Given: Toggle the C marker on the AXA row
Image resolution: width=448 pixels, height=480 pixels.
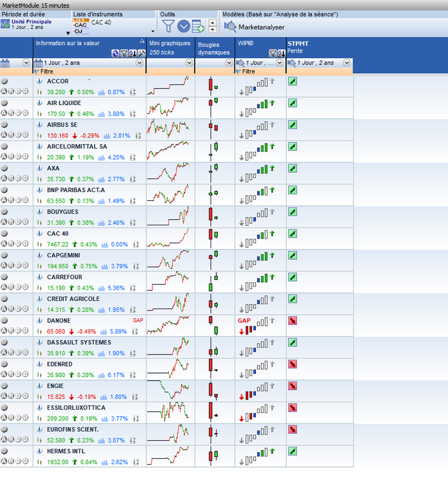Looking at the screenshot, I should coord(18,178).
